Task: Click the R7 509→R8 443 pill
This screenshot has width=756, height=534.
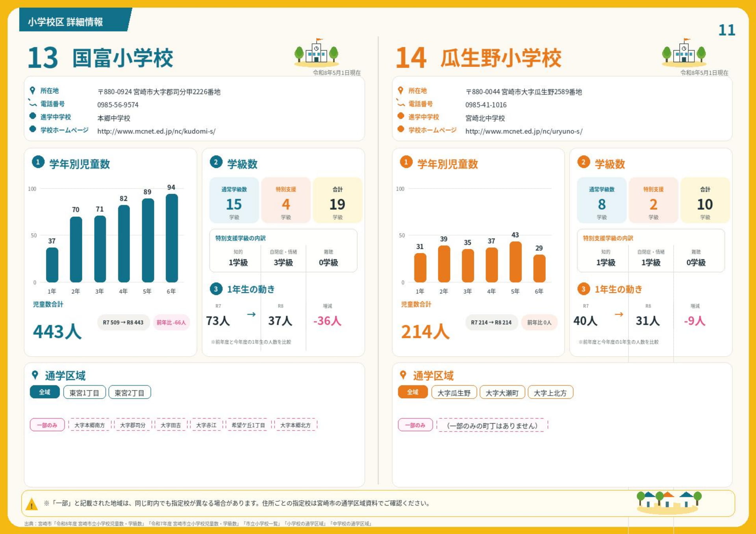Action: tap(123, 322)
